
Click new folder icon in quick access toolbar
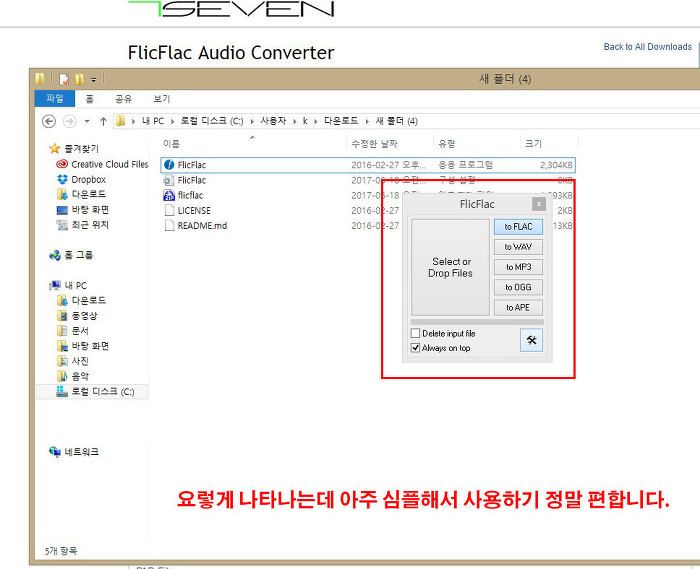pyautogui.click(x=79, y=79)
